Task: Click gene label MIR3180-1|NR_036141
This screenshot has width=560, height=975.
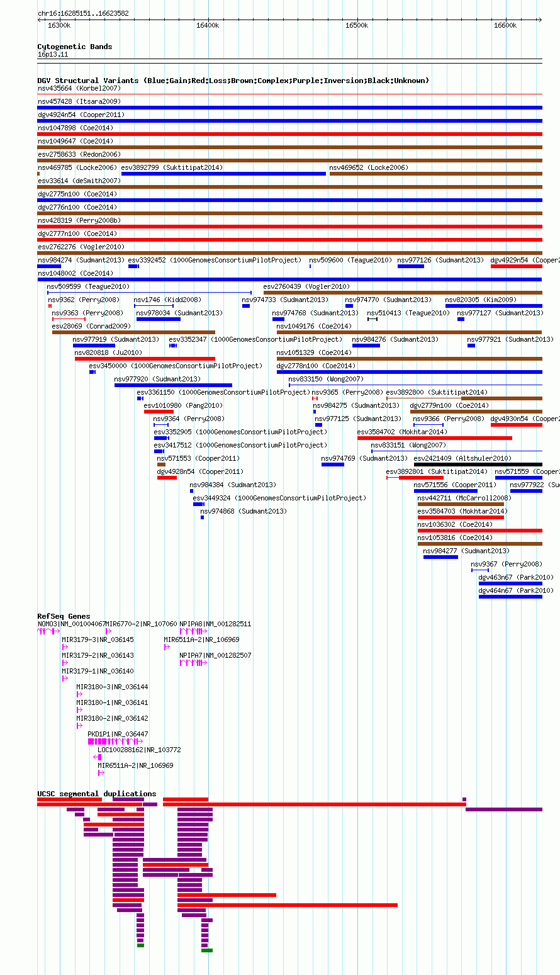Action: tap(113, 702)
